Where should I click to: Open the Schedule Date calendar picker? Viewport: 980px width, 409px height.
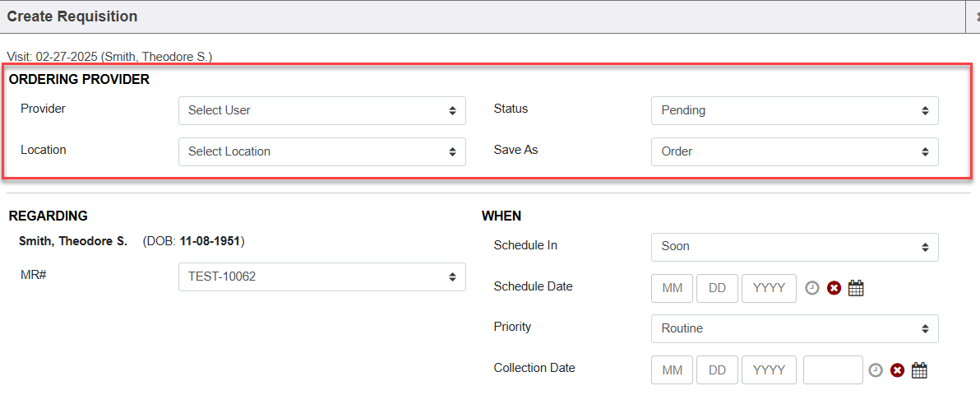[856, 288]
